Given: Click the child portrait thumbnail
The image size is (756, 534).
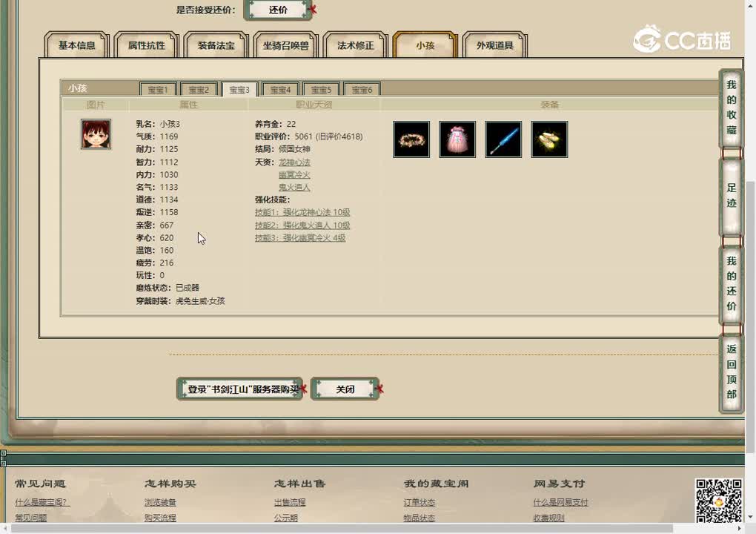Looking at the screenshot, I should (96, 134).
